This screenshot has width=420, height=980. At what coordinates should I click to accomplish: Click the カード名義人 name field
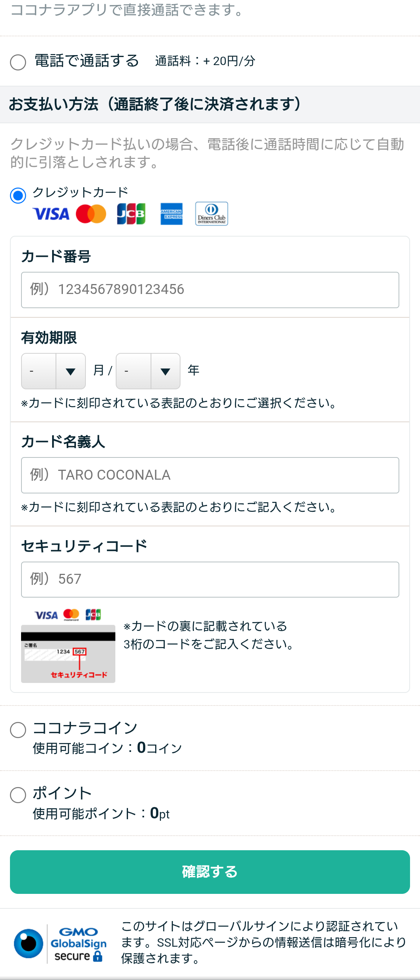click(x=210, y=475)
